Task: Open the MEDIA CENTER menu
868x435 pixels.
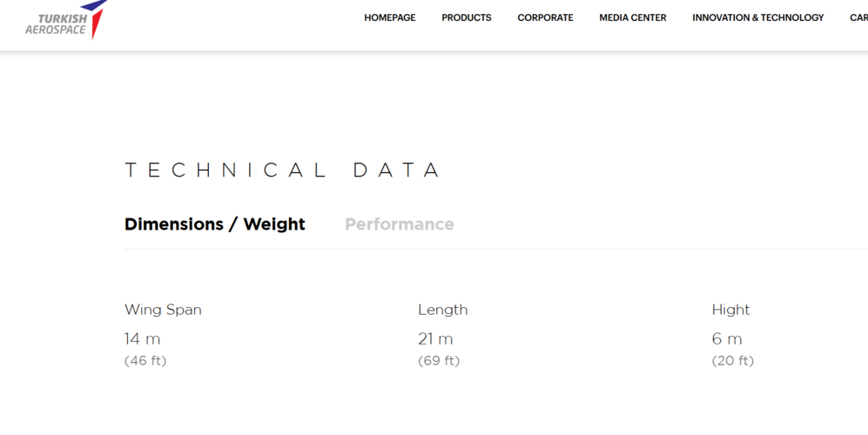Action: (633, 17)
